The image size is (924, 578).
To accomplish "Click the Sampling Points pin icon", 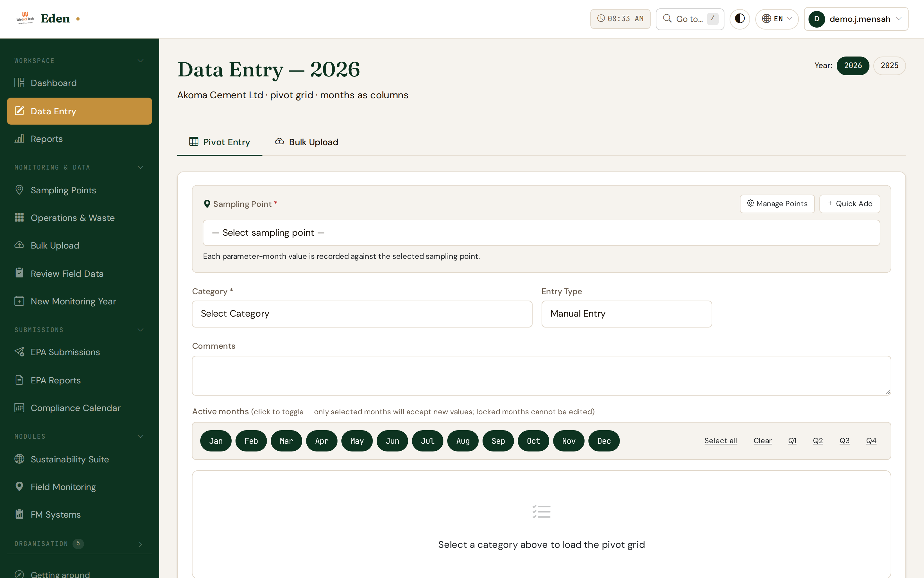I will tap(19, 189).
